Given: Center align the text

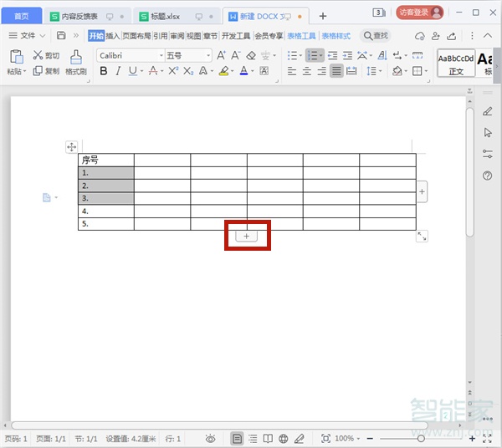Looking at the screenshot, I should pyautogui.click(x=307, y=71).
